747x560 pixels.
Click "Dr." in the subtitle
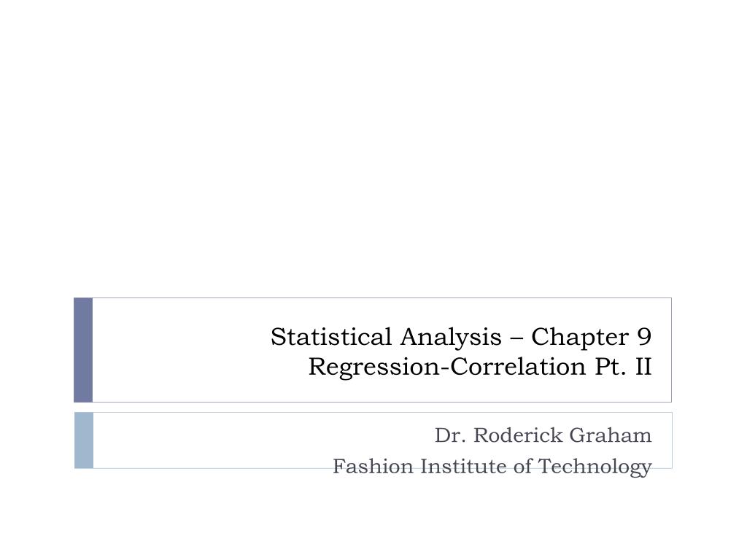click(450, 435)
